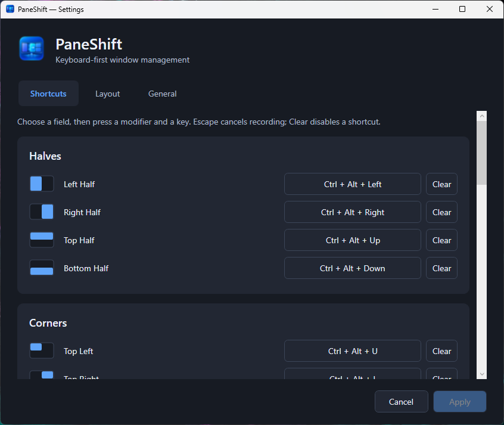
Task: Record shortcut in Ctrl + Alt + Left field
Action: click(353, 184)
